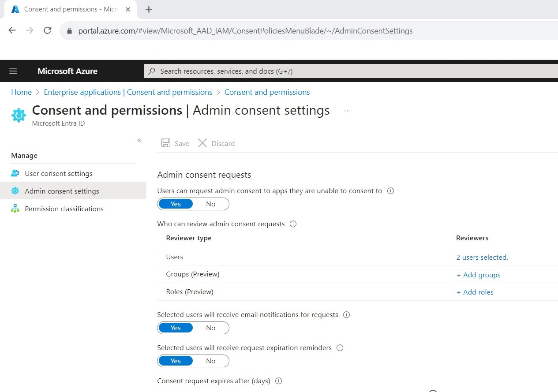Click the Azure logo on the browser tab
Image resolution: width=558 pixels, height=392 pixels.
point(15,9)
